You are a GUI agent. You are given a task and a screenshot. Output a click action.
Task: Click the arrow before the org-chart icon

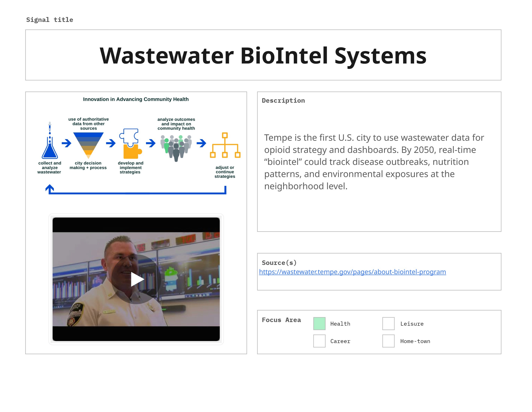point(201,143)
